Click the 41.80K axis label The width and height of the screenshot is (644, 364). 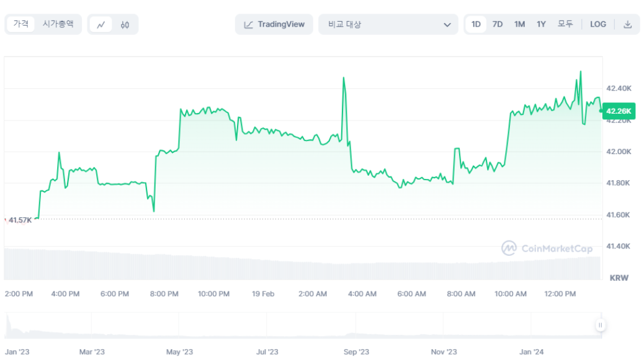[619, 183]
